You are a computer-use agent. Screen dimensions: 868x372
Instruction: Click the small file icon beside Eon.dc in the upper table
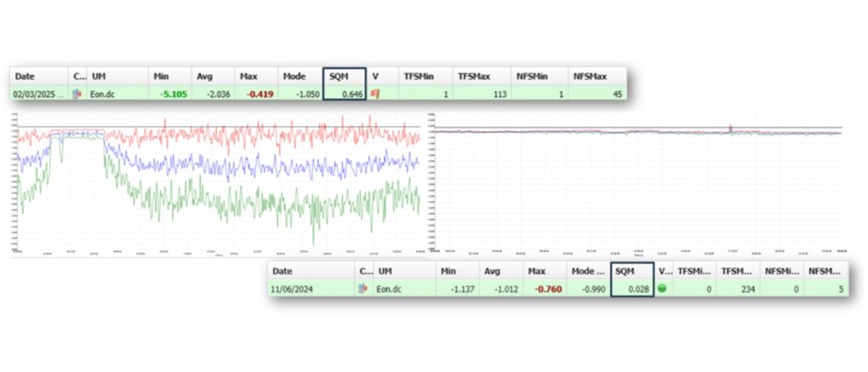[79, 93]
